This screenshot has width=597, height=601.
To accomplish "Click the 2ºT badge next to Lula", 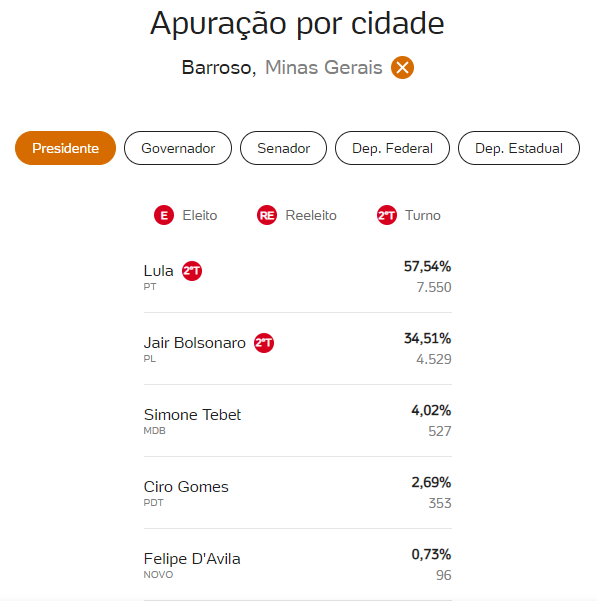I will 192,271.
